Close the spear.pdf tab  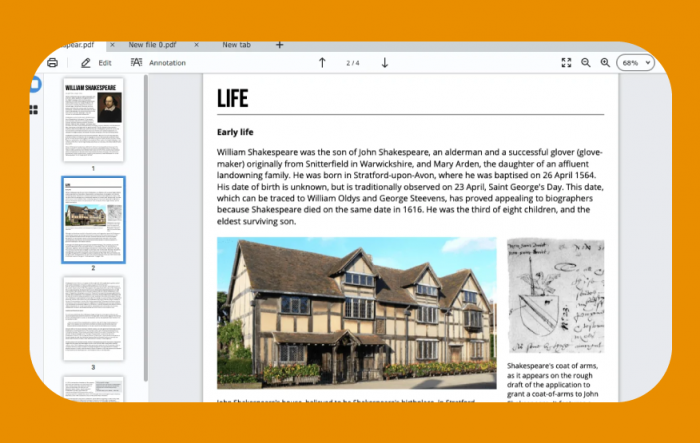(x=112, y=45)
